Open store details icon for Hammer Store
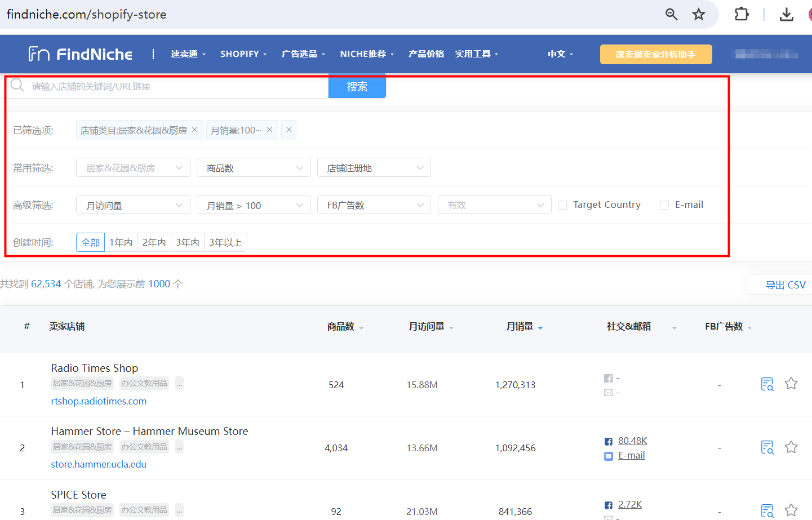812x520 pixels. (767, 447)
